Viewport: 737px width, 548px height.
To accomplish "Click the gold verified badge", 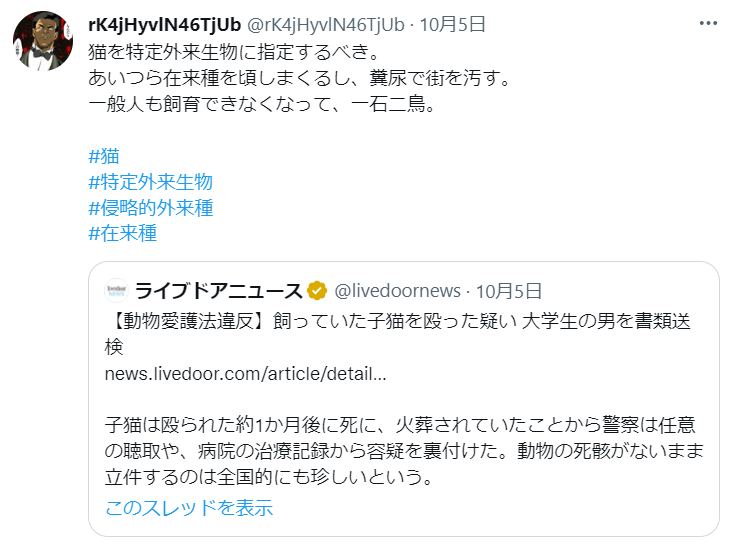I will [317, 291].
